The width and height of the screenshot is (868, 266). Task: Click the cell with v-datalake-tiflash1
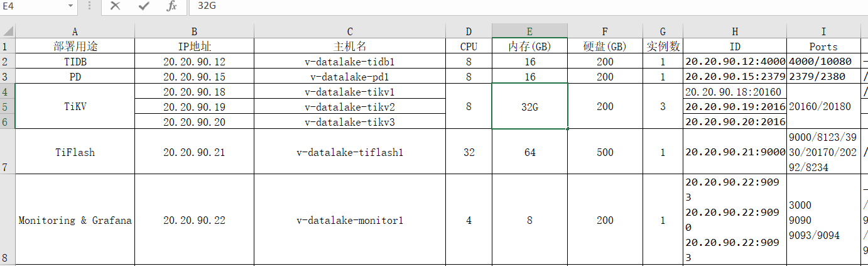[x=350, y=152]
